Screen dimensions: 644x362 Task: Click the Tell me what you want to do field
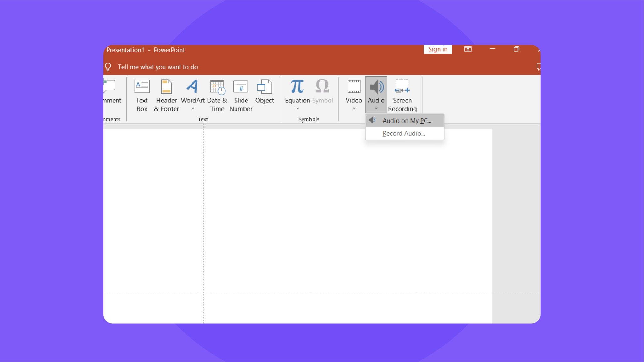[x=158, y=67]
